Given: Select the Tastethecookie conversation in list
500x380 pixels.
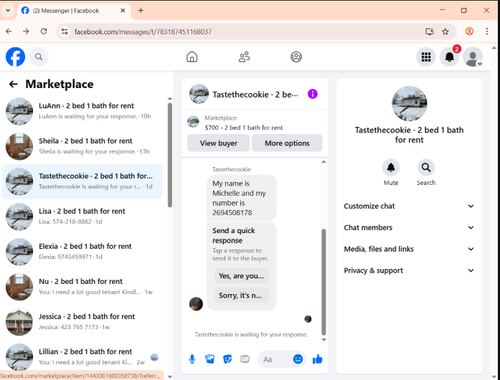Looking at the screenshot, I should [x=82, y=181].
